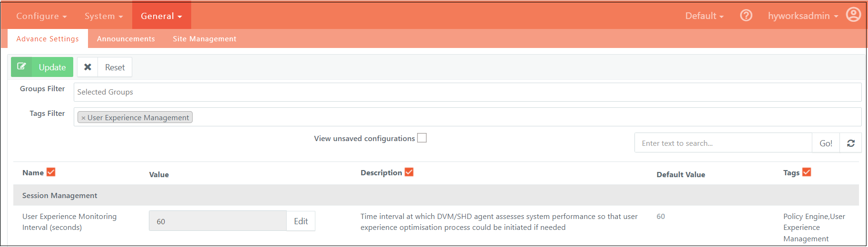The width and height of the screenshot is (868, 247).
Task: Click the Selected Groups filter field
Action: 468,92
